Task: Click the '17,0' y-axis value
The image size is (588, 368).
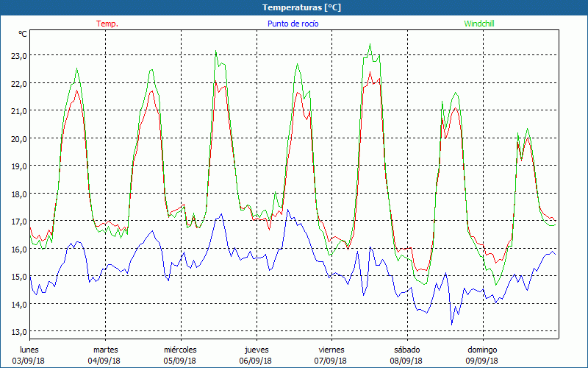Action: [x=19, y=222]
